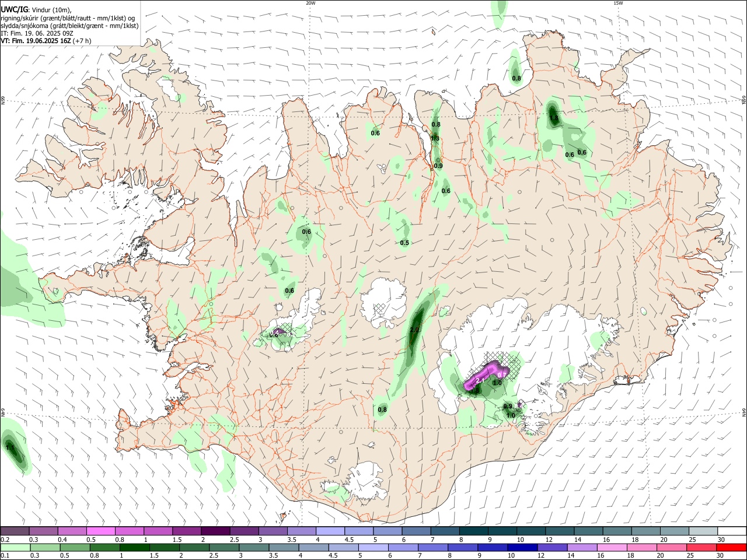Click the dark navy 10–12 rain scale swatch

click(x=522, y=548)
